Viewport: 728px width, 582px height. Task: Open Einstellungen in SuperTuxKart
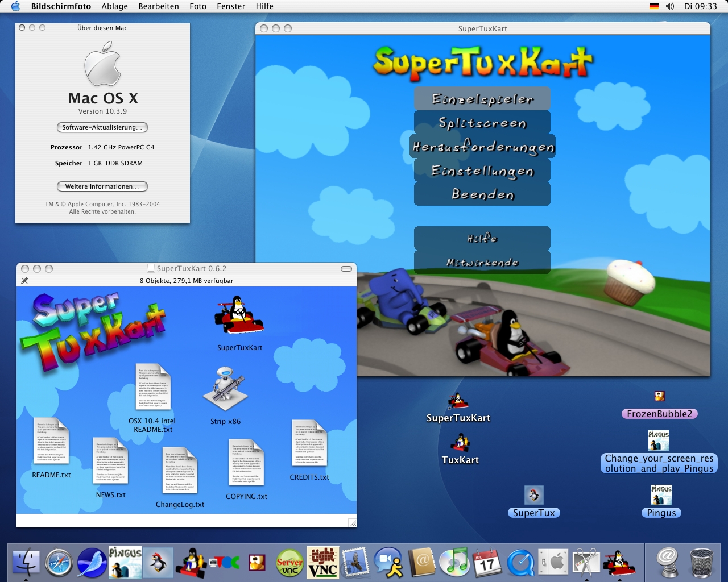point(482,171)
